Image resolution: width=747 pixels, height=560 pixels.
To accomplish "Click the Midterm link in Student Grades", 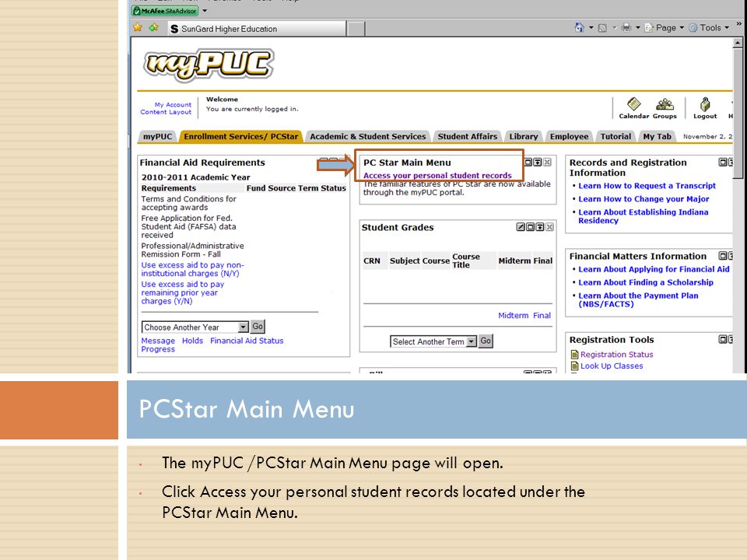I will (x=513, y=315).
